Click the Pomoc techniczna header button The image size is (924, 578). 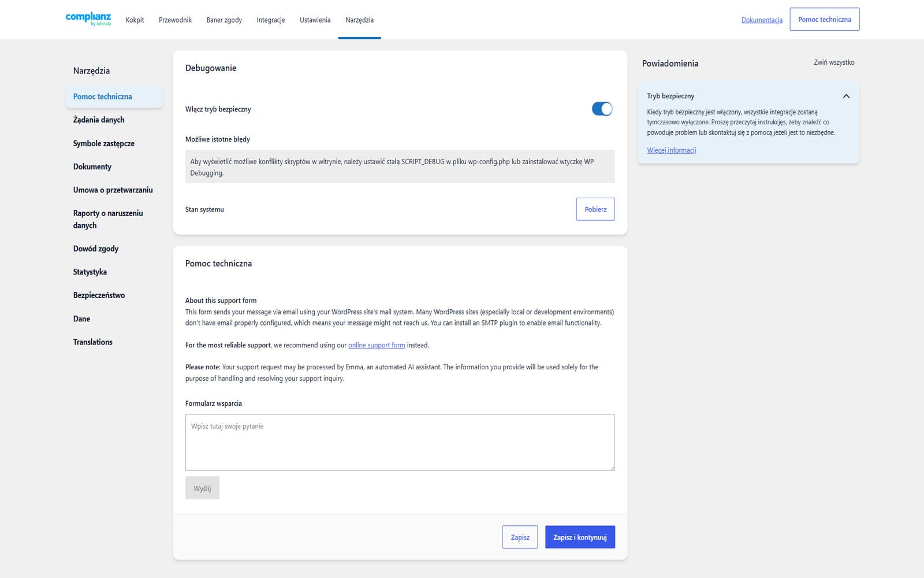point(824,19)
